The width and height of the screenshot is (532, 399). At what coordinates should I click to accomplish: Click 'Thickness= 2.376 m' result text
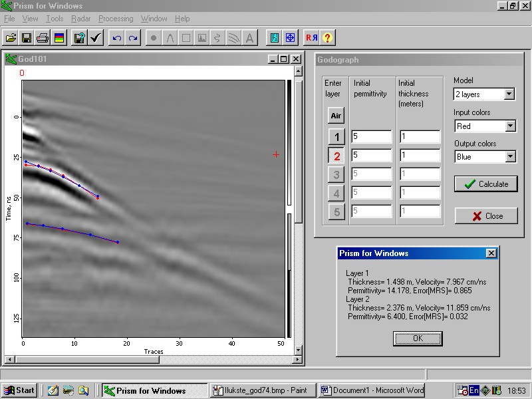point(379,308)
